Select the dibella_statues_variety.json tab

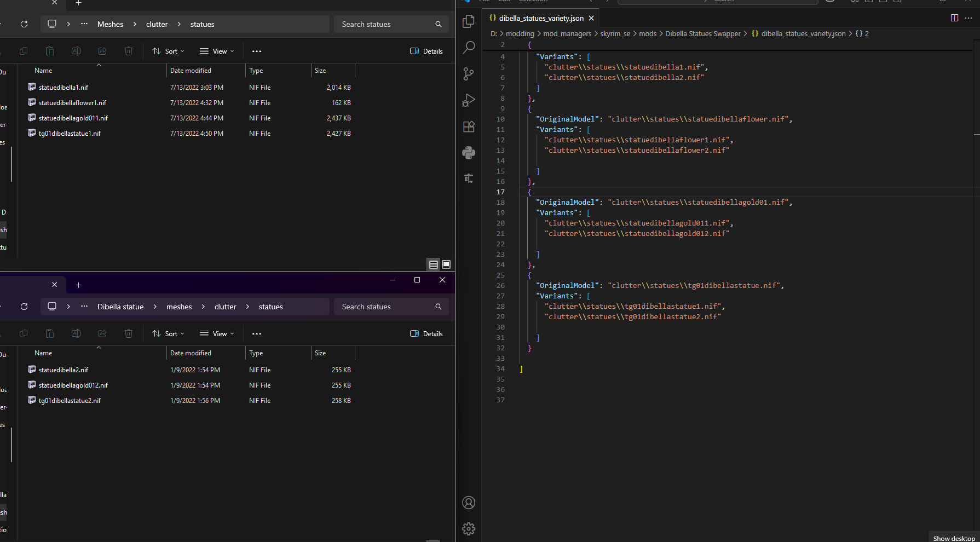(541, 18)
